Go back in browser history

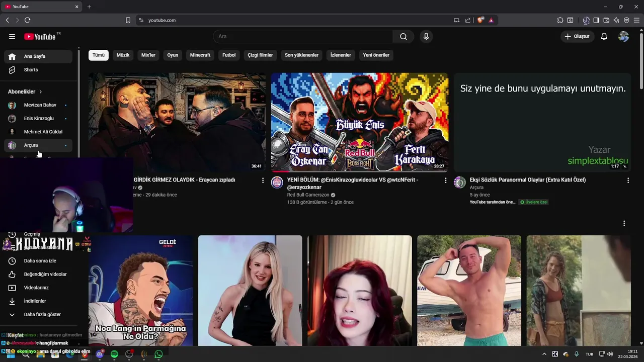click(7, 20)
